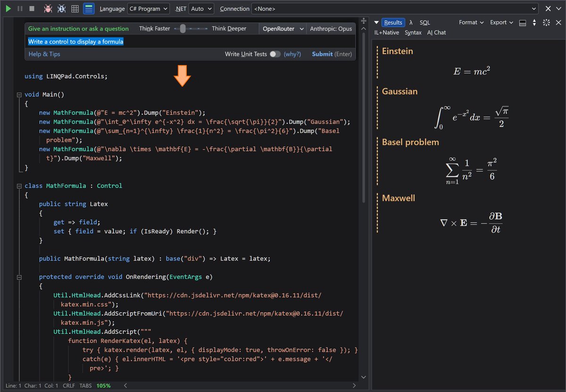Screen dimensions: 566x392
Task: Switch results to data grids icon
Action: tap(75, 8)
